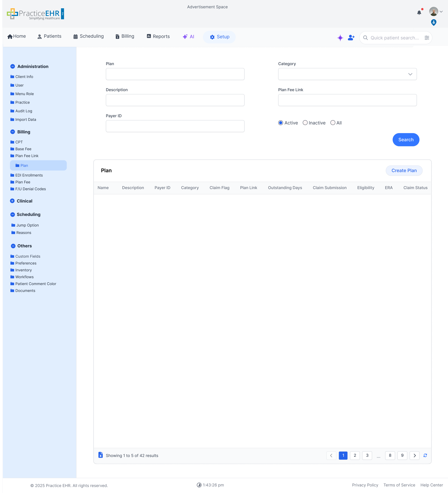Collapse the Administration sidebar section
Screen dimensions: 448x493
pos(12,66)
